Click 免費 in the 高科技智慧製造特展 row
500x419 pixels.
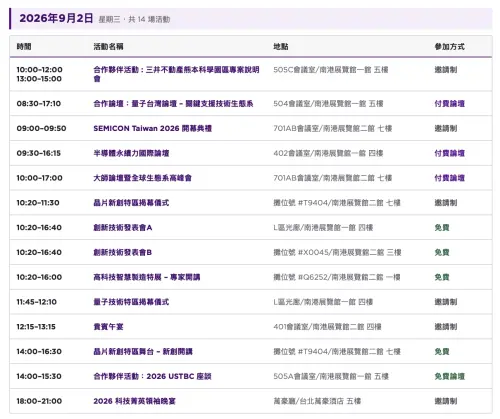click(442, 277)
